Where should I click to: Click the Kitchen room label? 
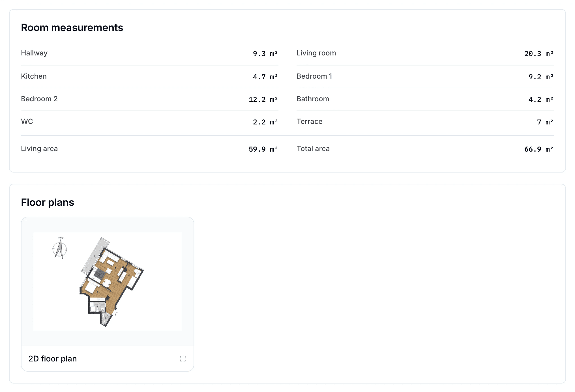coord(34,76)
